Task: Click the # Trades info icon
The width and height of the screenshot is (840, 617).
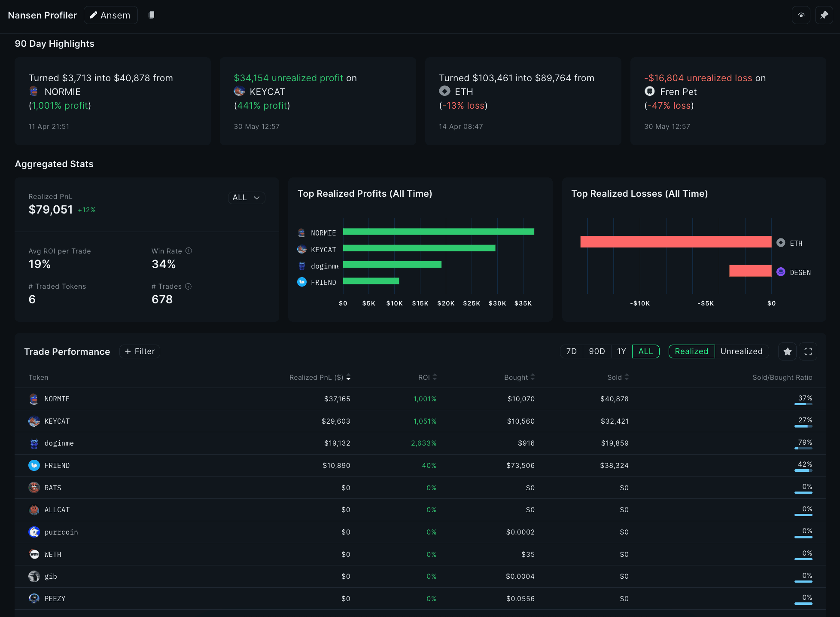Action: [x=188, y=286]
